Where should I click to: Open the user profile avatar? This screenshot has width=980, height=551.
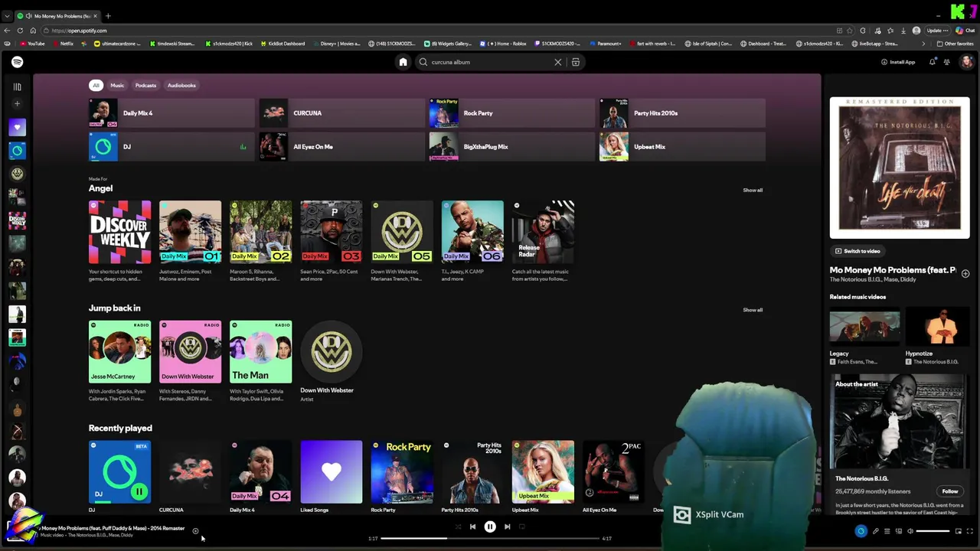click(966, 62)
